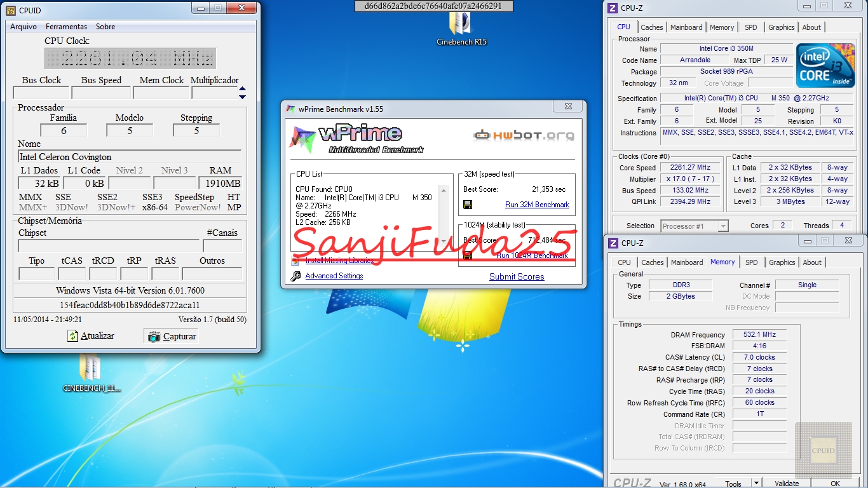Click the camera icon on Capturar button
Viewport: 868px width, 488px height.
[154, 337]
